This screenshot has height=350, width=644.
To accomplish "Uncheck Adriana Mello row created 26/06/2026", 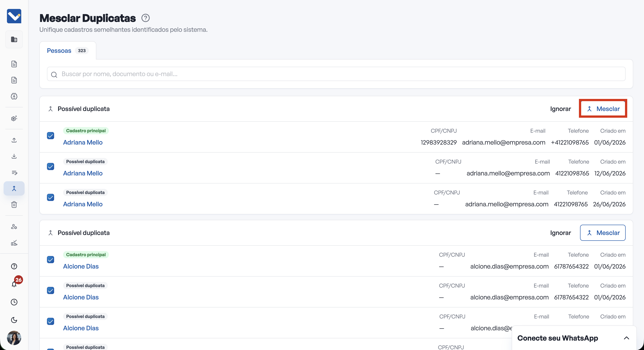I will pos(51,197).
